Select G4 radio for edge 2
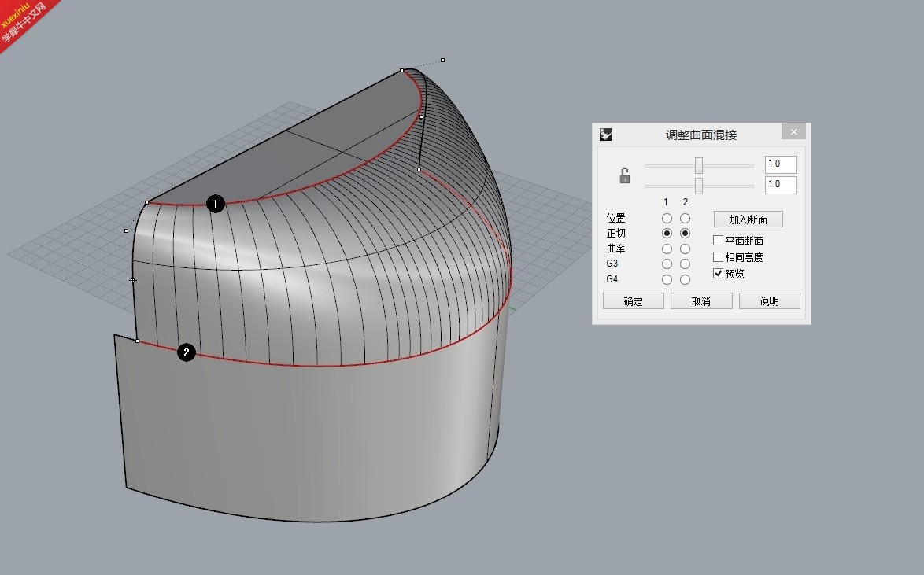The image size is (924, 575). tap(685, 280)
